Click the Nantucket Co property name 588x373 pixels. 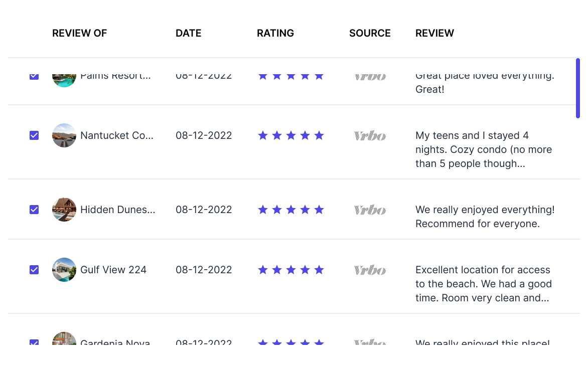point(117,135)
